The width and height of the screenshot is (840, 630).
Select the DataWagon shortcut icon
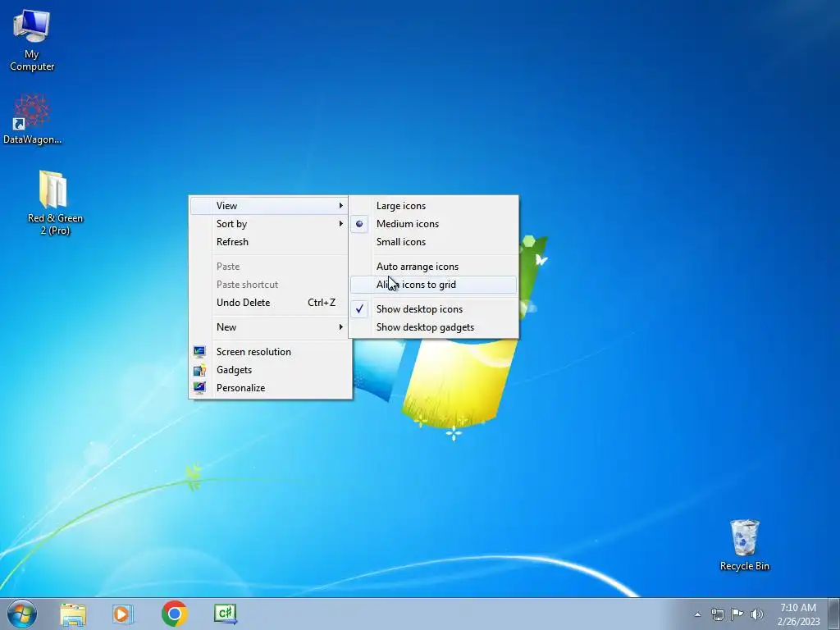pos(32,119)
